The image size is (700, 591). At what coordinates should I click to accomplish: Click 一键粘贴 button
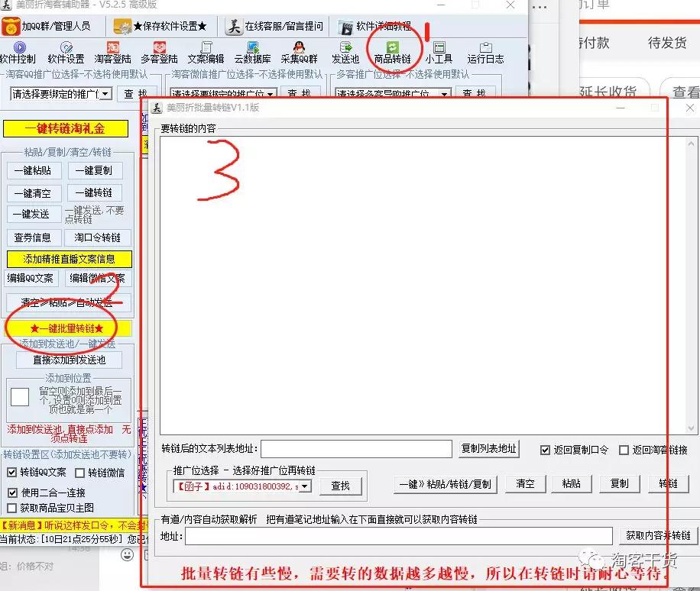click(x=33, y=170)
